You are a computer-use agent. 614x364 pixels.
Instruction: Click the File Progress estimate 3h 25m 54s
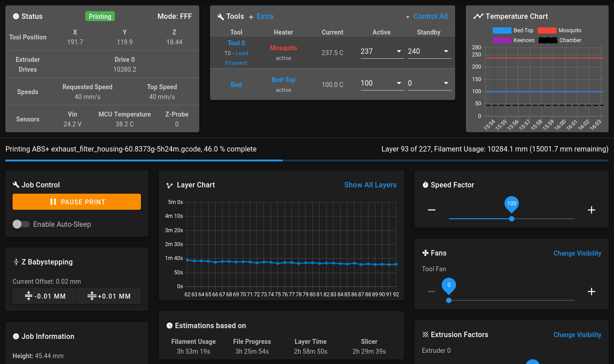pyautogui.click(x=252, y=351)
